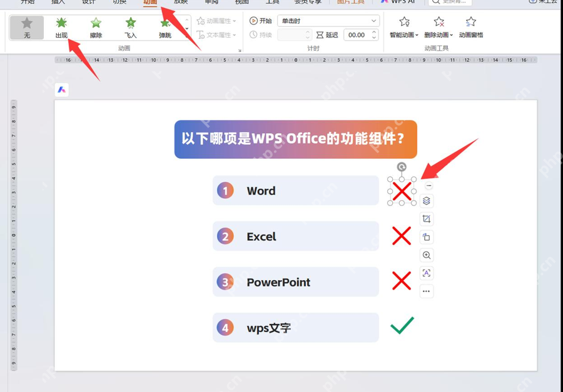The width and height of the screenshot is (563, 392).
Task: Decrease the 延迟 delay with the down stepper
Action: (374, 38)
